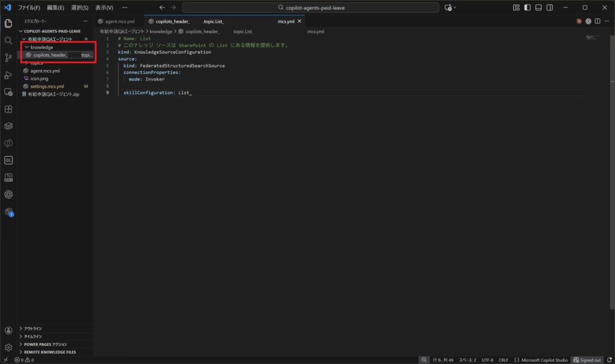Viewport: 615px width, 364px height.
Task: Click the Signed out status button
Action: (x=587, y=360)
